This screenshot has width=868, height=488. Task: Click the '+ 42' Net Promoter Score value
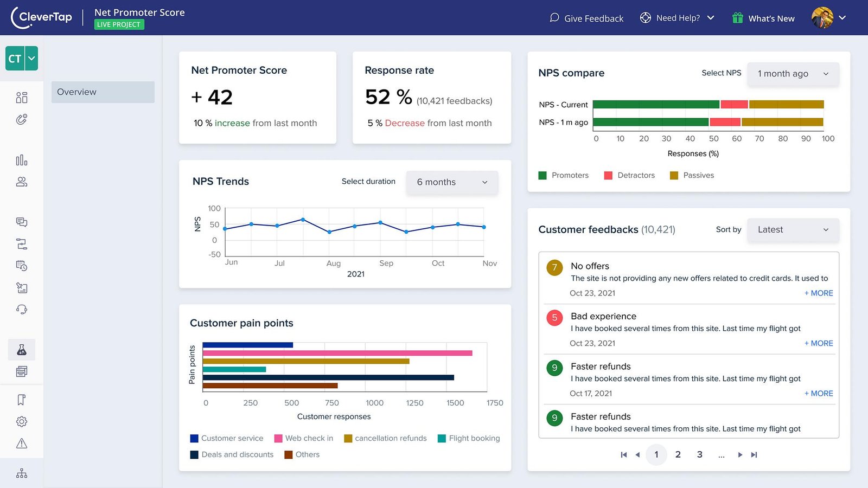(x=212, y=98)
